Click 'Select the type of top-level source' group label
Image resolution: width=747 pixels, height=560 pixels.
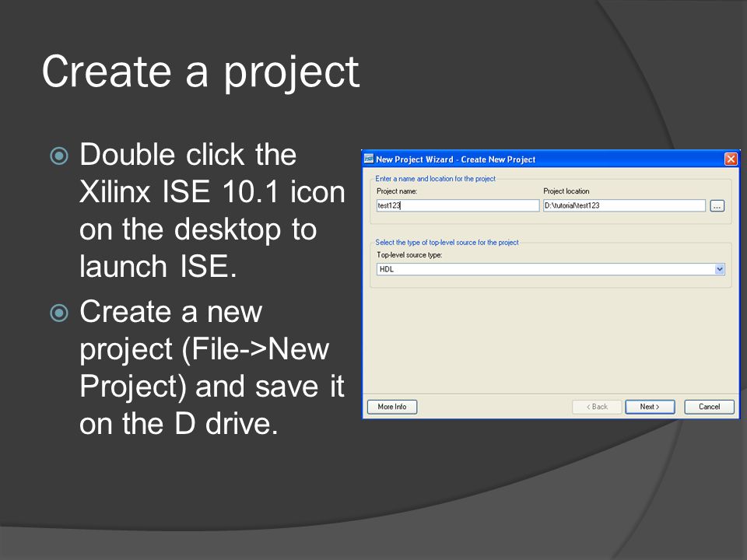(447, 243)
